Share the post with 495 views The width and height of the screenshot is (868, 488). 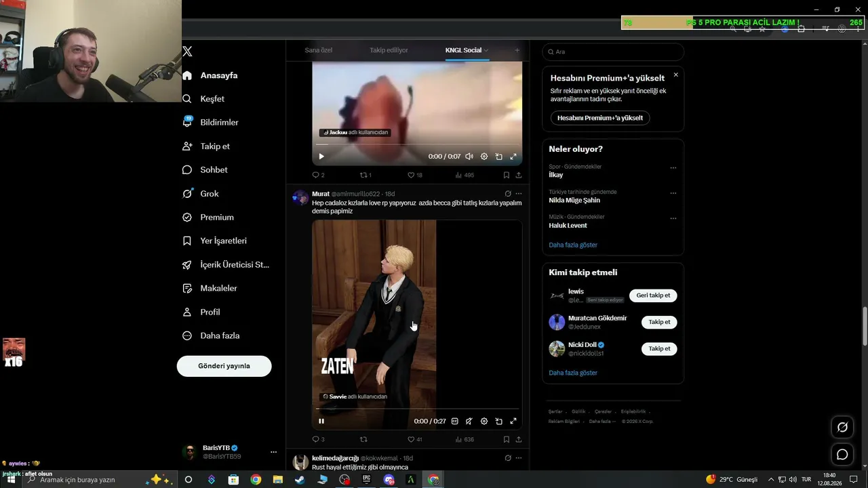(519, 175)
